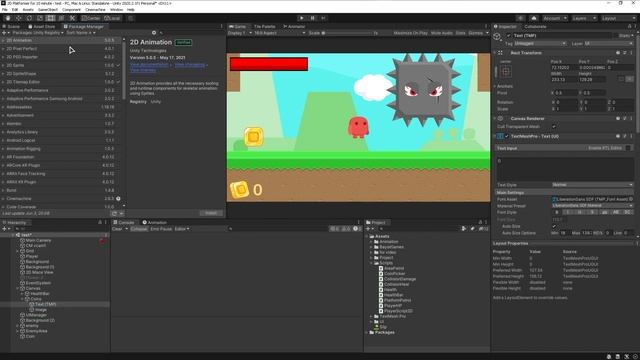
Task: Click Clear button in Console
Action: (117, 229)
